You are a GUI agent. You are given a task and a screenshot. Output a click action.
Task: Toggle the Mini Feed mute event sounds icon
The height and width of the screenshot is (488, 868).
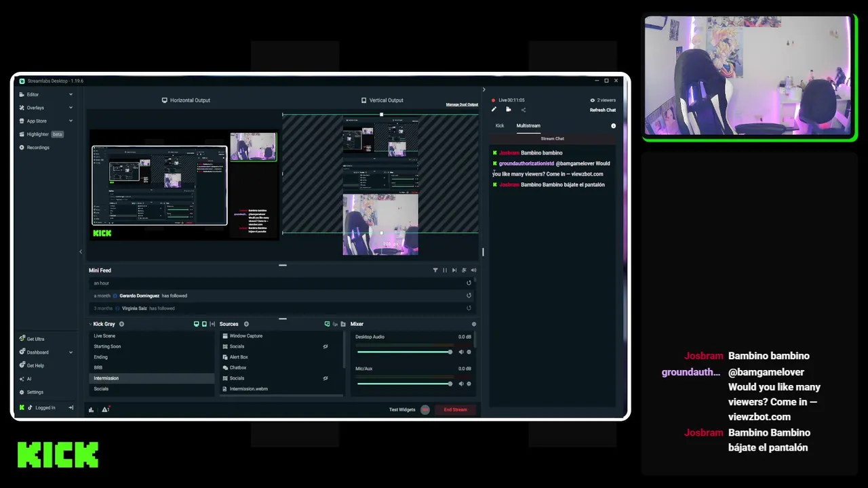(464, 270)
